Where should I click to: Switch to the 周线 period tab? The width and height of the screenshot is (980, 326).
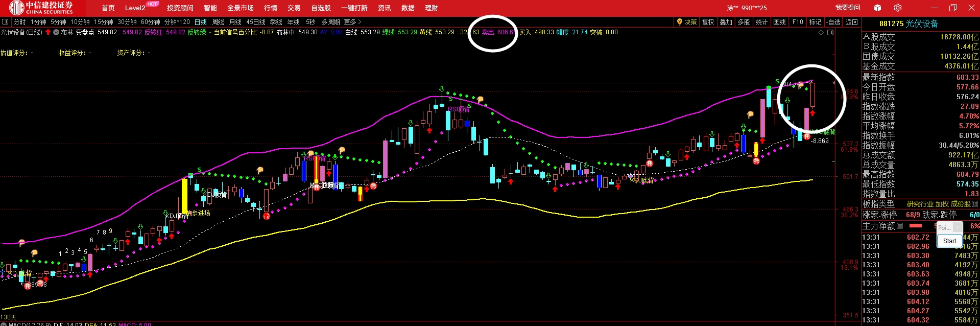pos(218,22)
